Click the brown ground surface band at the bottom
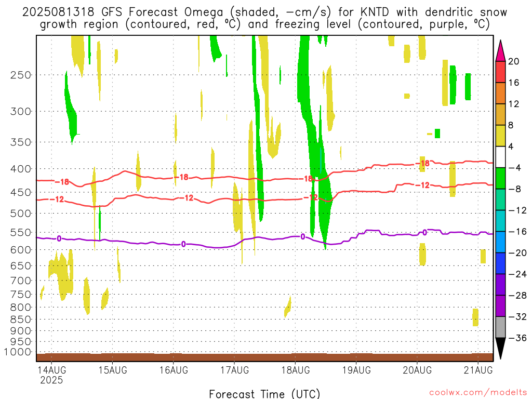Screen dimensions: 532x399 click(264, 357)
